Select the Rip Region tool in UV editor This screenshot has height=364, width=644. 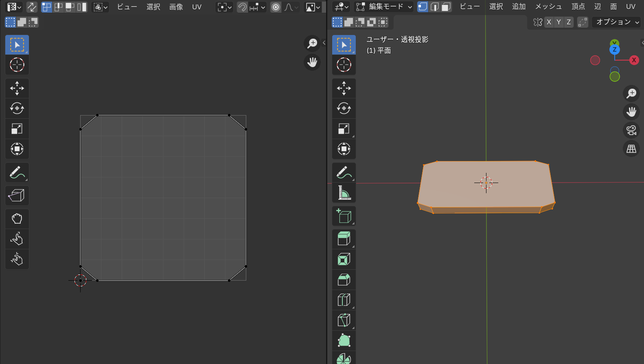point(17,196)
